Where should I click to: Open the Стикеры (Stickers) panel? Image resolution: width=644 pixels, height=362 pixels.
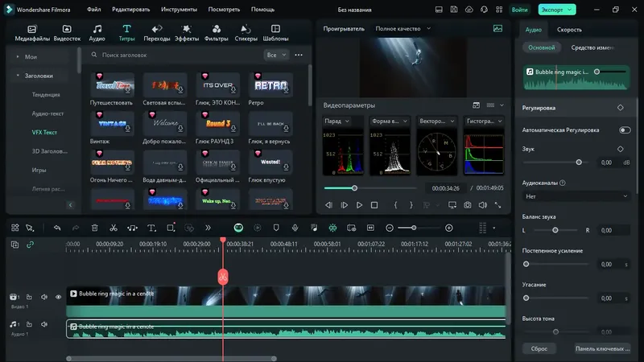coord(246,32)
